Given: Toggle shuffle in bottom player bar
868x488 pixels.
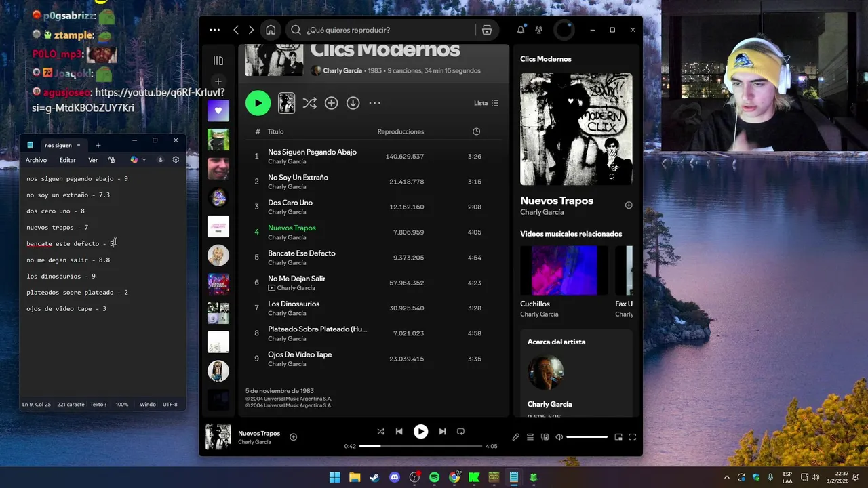Looking at the screenshot, I should pyautogui.click(x=380, y=432).
